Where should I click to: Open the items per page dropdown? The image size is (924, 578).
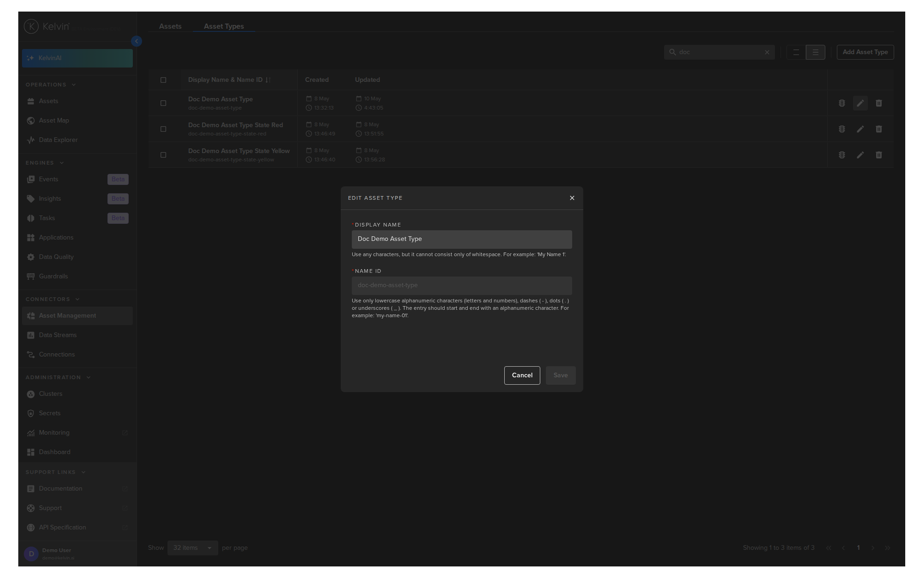pos(192,548)
